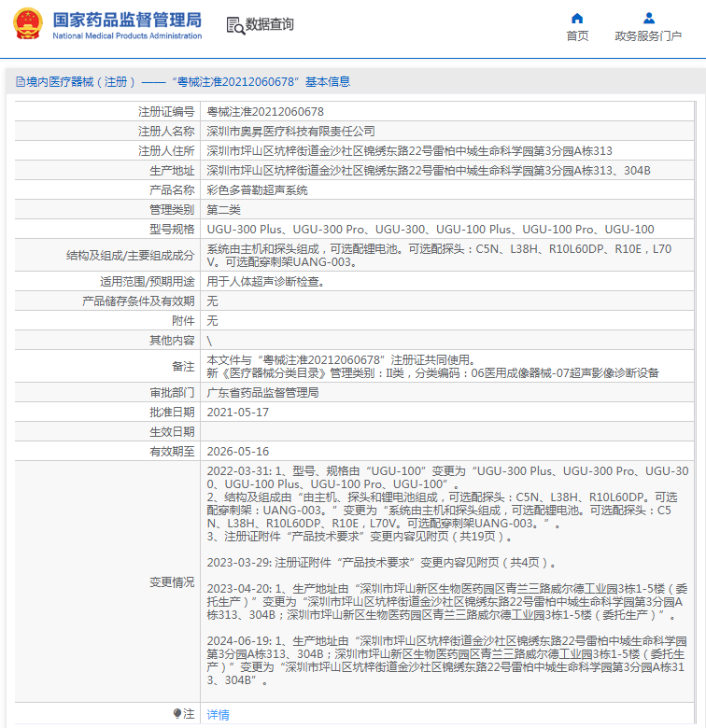Select 用于人体超声诊断检查 intended use
706x728 pixels.
click(x=265, y=281)
